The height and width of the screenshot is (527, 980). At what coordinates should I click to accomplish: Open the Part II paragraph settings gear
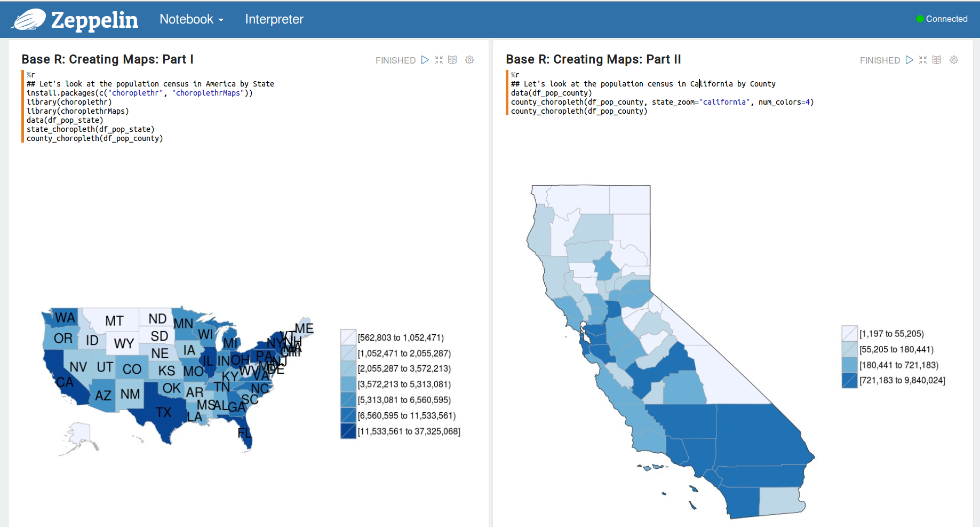(x=954, y=60)
